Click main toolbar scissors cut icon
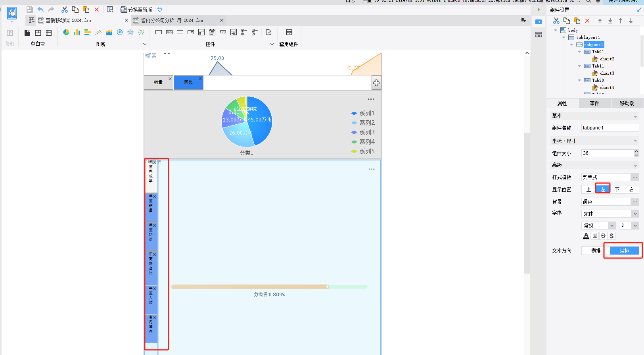The image size is (644, 355). point(65,10)
